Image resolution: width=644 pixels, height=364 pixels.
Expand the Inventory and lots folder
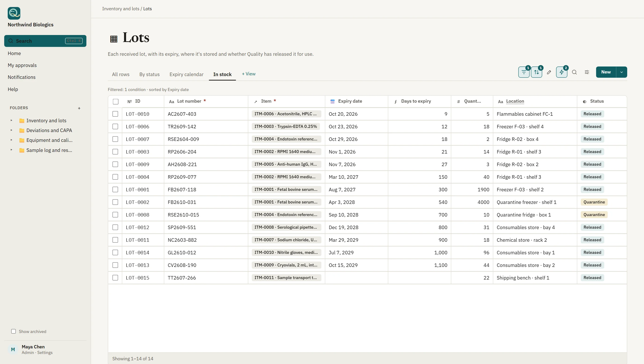(11, 120)
